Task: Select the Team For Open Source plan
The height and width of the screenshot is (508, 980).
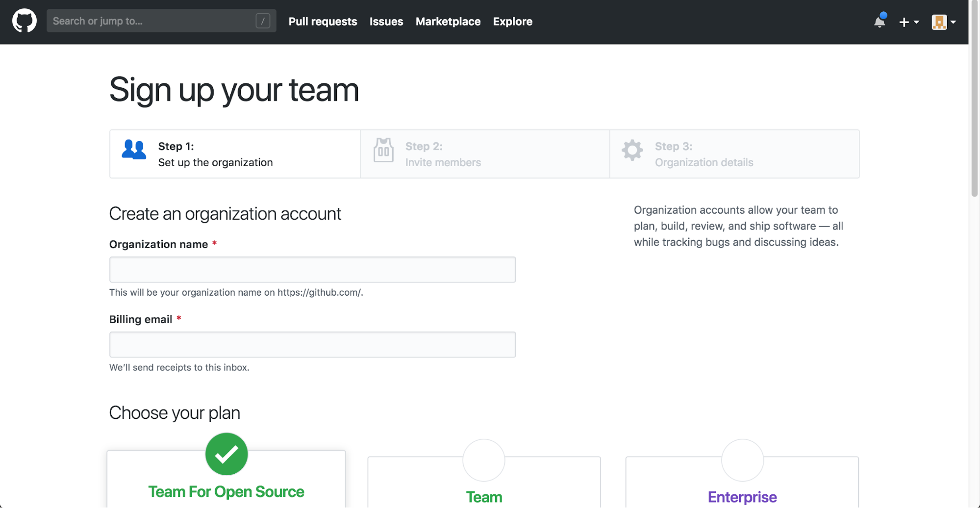Action: coord(226,454)
